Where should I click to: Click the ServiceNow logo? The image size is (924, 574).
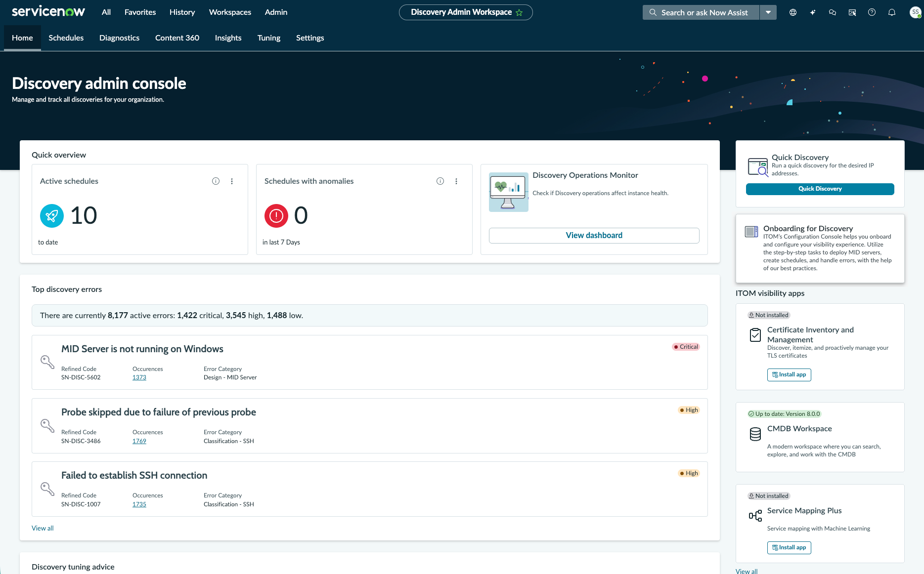coord(48,12)
